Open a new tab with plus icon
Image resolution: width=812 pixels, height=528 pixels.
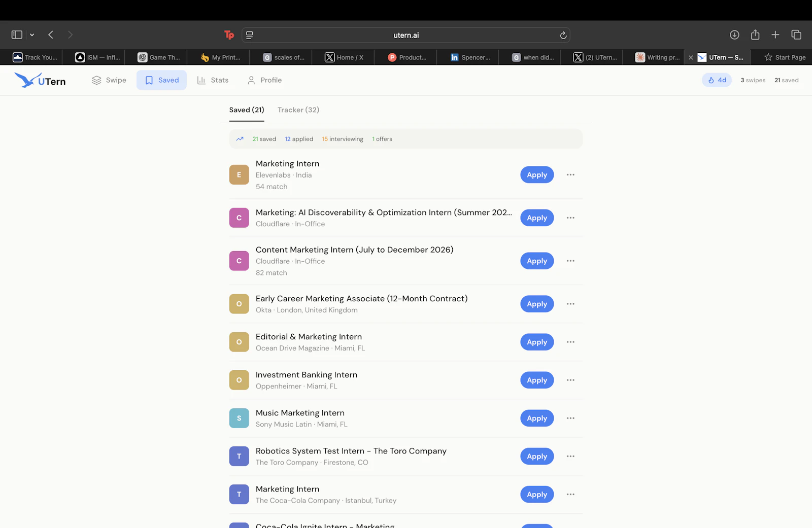pos(775,35)
